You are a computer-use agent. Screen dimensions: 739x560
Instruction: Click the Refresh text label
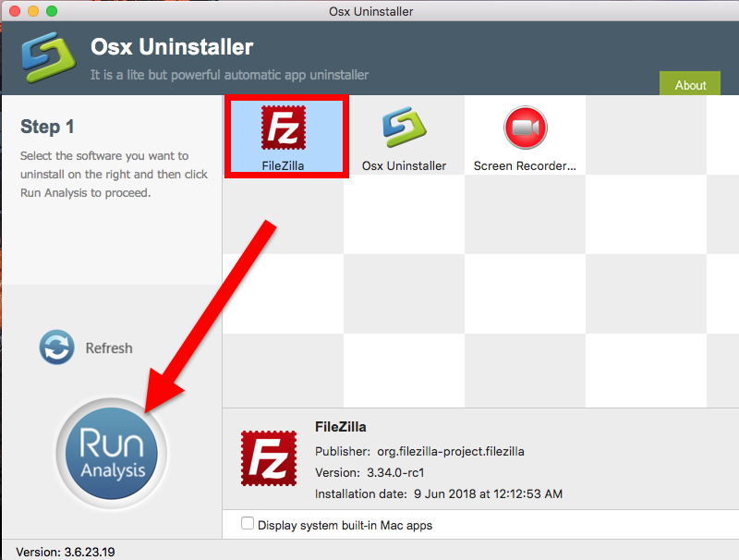109,348
